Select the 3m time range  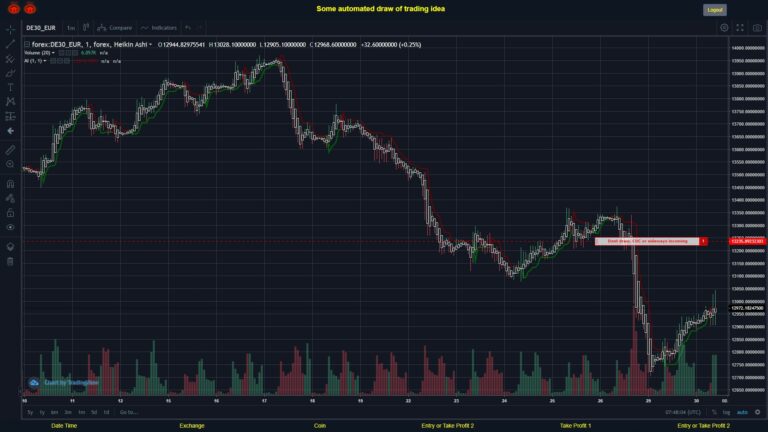[x=68, y=412]
